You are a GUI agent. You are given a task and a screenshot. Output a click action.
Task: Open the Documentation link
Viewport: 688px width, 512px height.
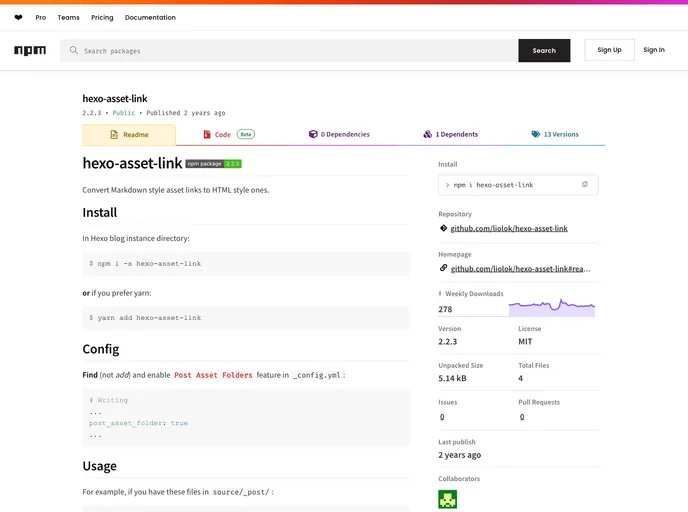[x=150, y=18]
